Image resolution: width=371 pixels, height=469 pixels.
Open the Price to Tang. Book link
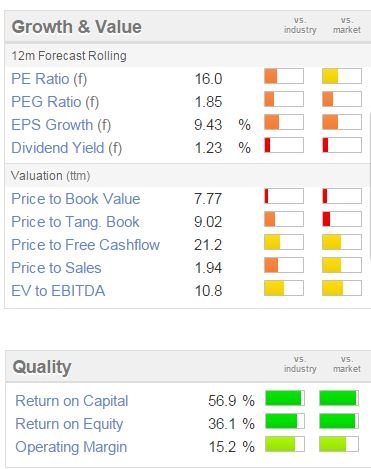tap(75, 222)
